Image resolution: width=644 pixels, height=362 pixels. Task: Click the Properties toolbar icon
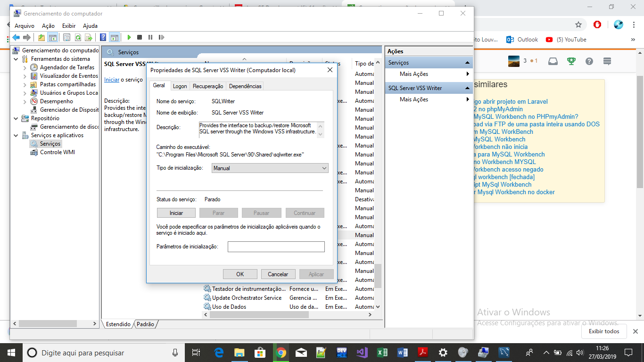point(66,37)
